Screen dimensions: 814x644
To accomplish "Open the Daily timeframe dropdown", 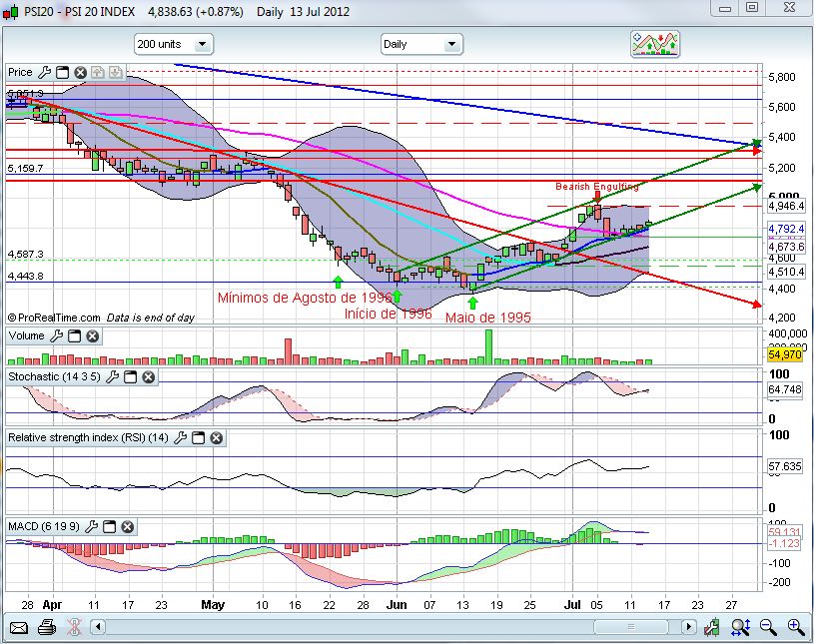I will (x=421, y=44).
